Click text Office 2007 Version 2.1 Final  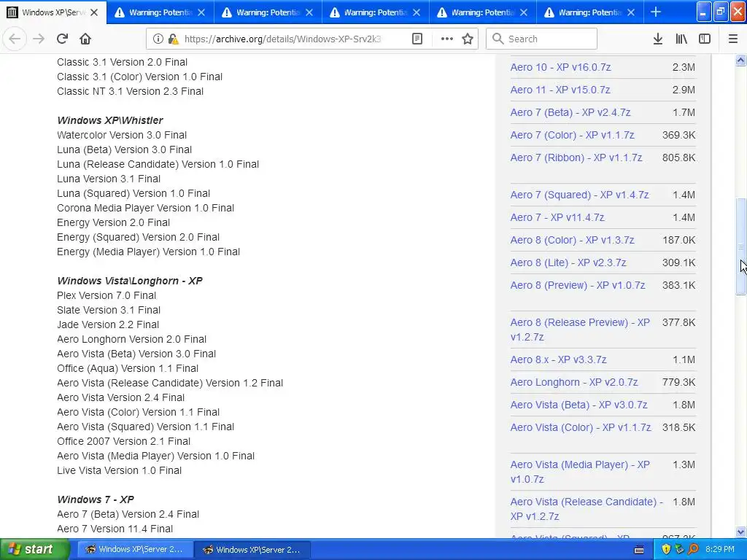(123, 441)
